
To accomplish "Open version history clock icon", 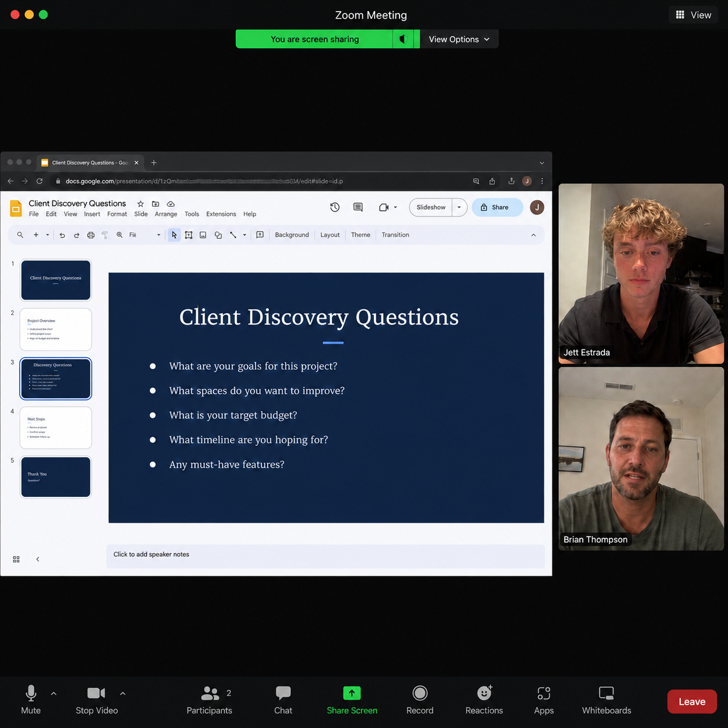I will [x=334, y=207].
